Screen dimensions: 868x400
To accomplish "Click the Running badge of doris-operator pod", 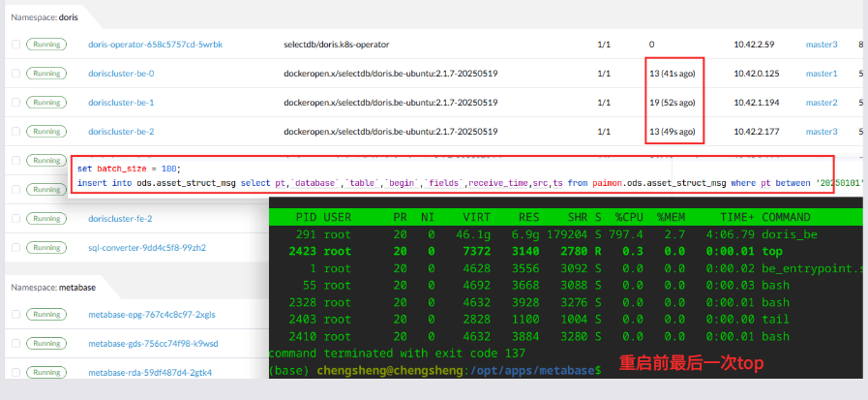I will click(x=46, y=45).
